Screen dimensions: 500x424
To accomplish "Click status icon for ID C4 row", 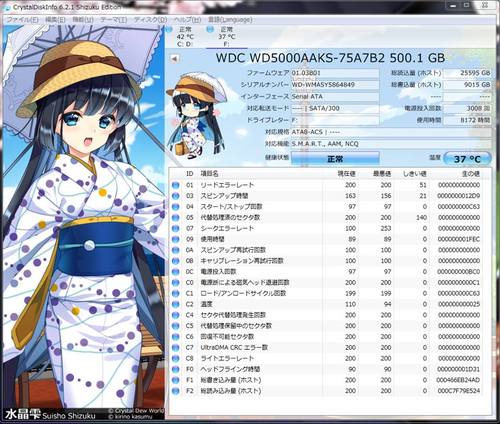I will [x=175, y=315].
